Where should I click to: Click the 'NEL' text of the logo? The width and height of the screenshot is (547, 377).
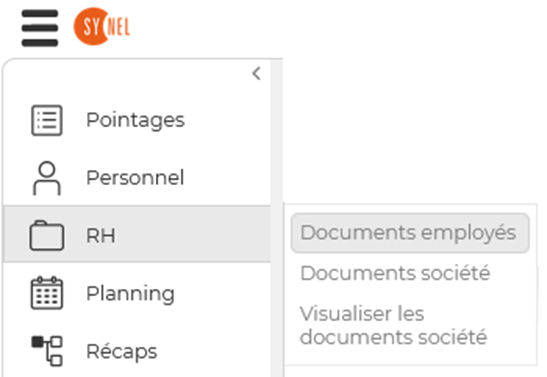coord(119,27)
